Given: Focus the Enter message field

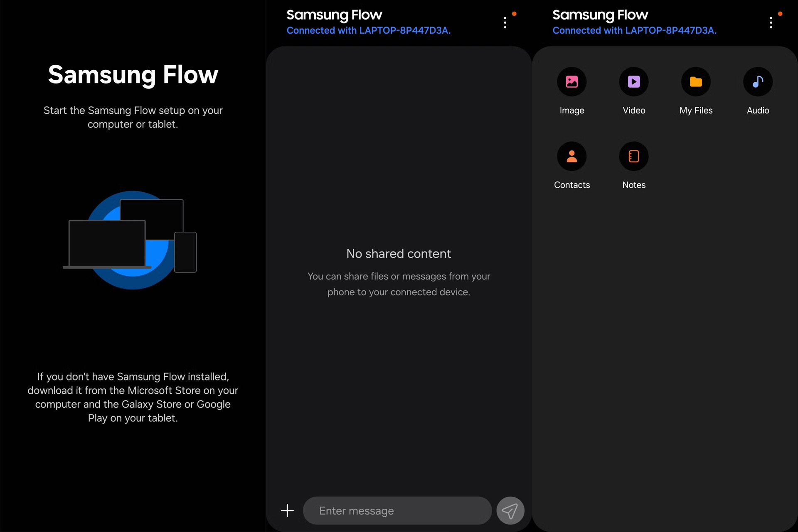Looking at the screenshot, I should pyautogui.click(x=397, y=511).
